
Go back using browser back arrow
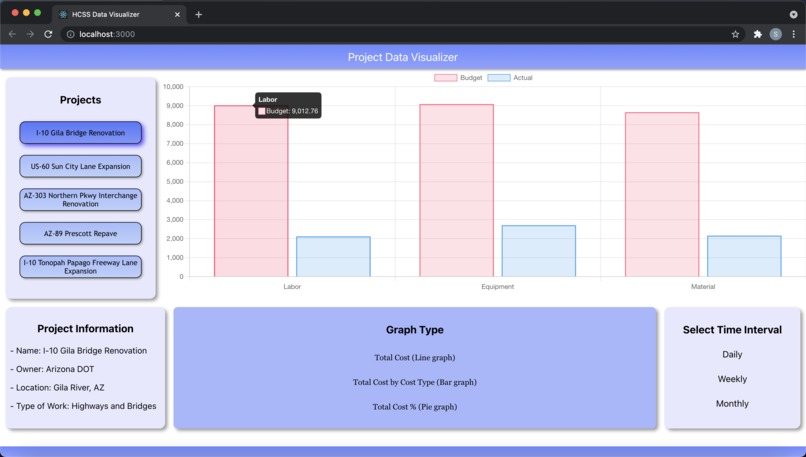[12, 34]
